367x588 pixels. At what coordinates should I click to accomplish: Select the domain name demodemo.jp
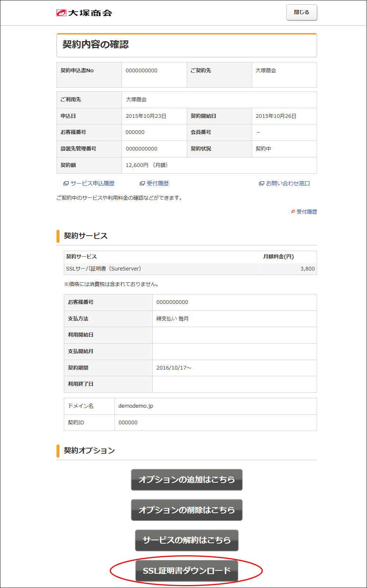[136, 406]
